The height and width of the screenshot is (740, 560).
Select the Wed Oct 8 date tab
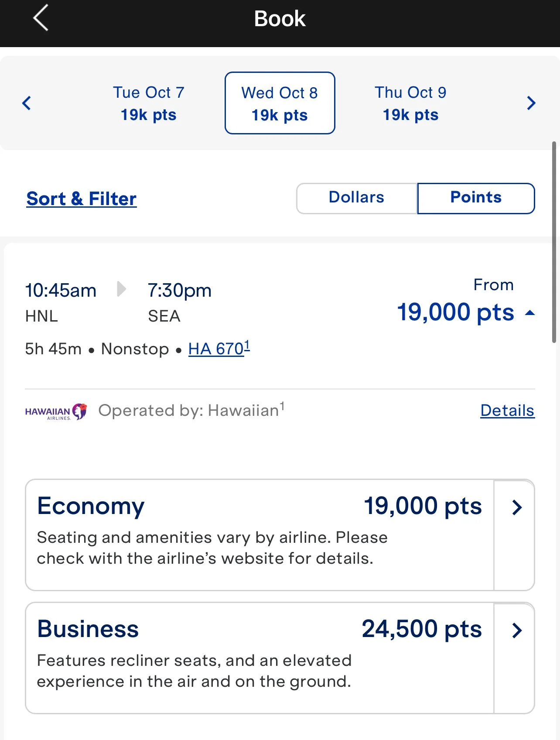point(280,103)
